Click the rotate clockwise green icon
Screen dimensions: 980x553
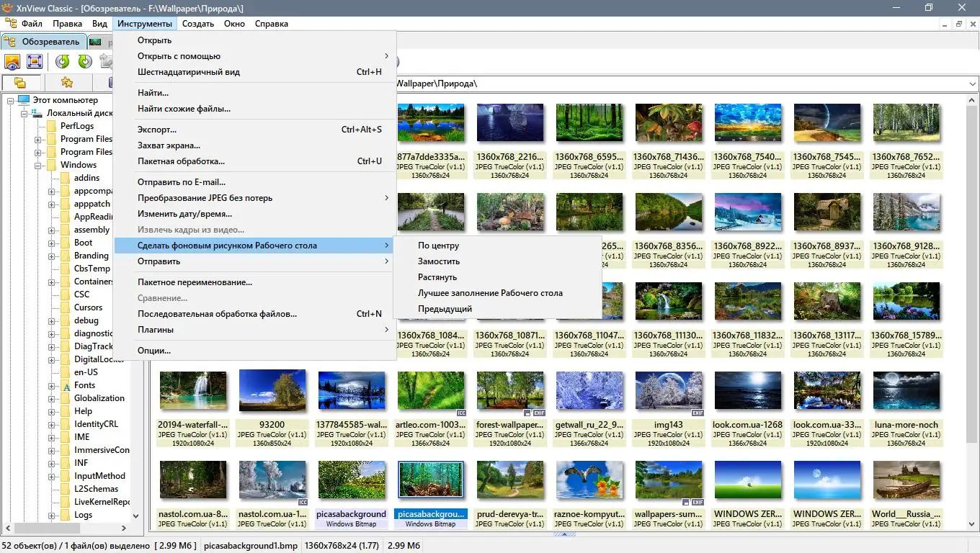(85, 62)
